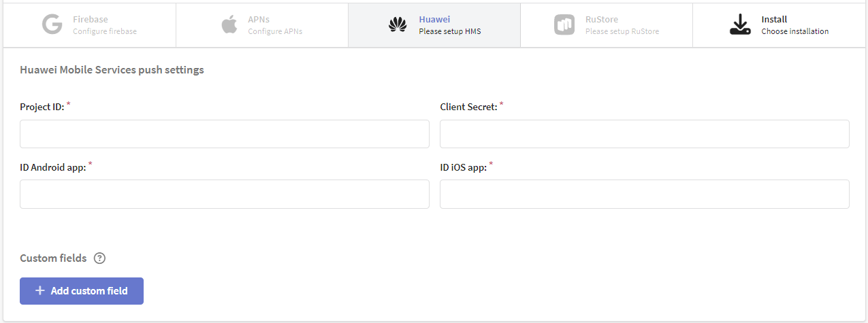Image resolution: width=868 pixels, height=323 pixels.
Task: Select the Huawei tab label
Action: click(x=434, y=20)
